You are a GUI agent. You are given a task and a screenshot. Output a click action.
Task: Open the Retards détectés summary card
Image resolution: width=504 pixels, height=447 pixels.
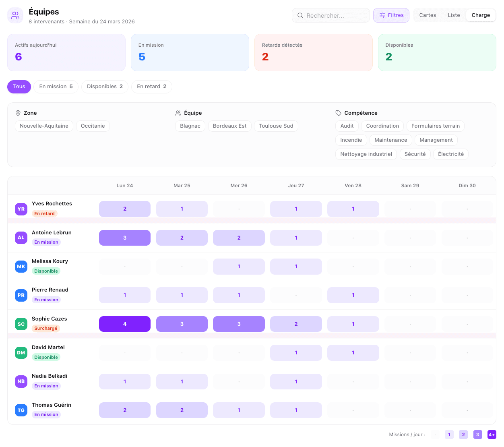click(313, 52)
